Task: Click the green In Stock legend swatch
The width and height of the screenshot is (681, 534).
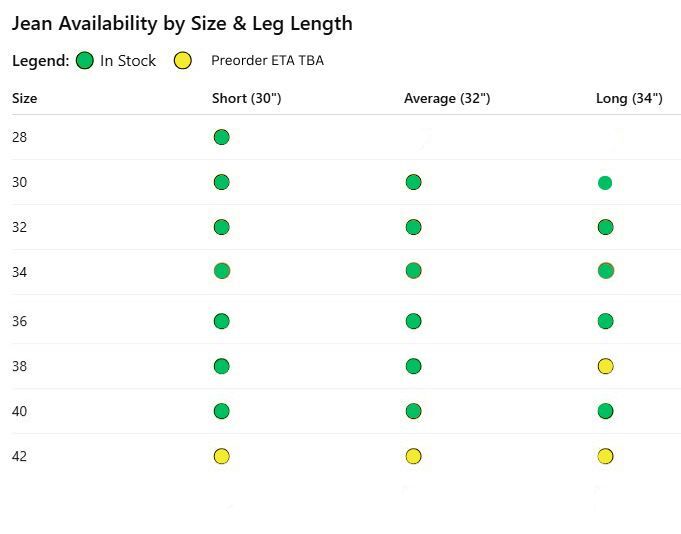Action: 85,61
